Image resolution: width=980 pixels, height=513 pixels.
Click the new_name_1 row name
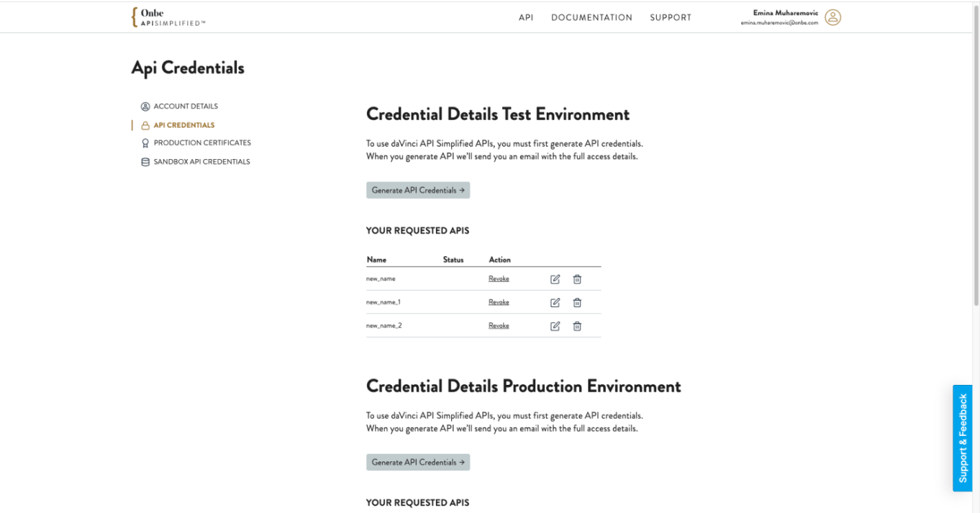[384, 302]
